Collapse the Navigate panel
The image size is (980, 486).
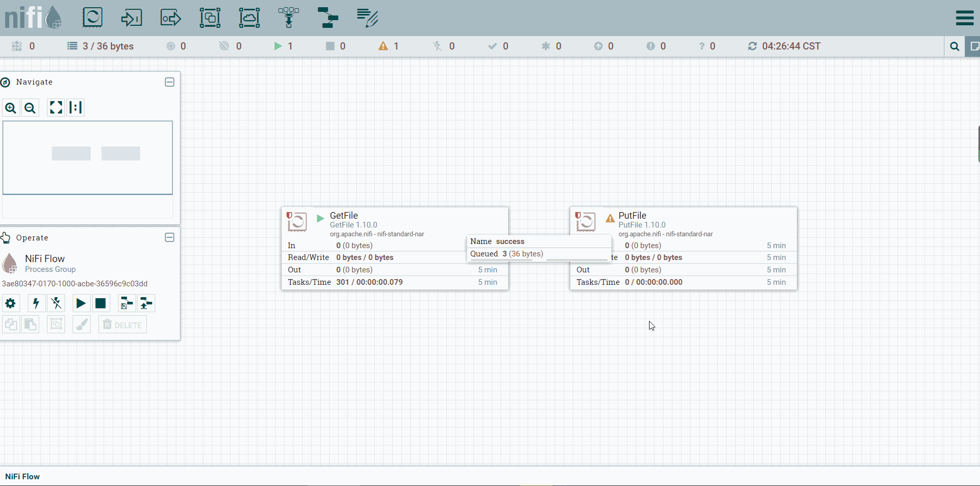170,82
